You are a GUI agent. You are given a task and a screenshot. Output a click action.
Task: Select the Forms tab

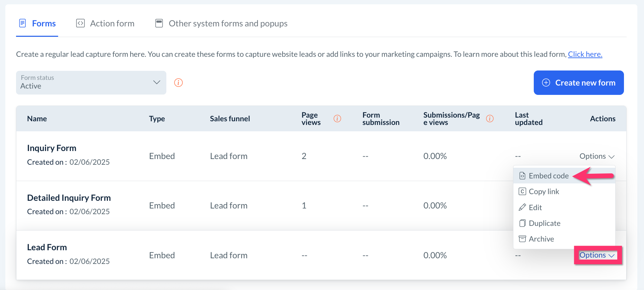coord(44,23)
